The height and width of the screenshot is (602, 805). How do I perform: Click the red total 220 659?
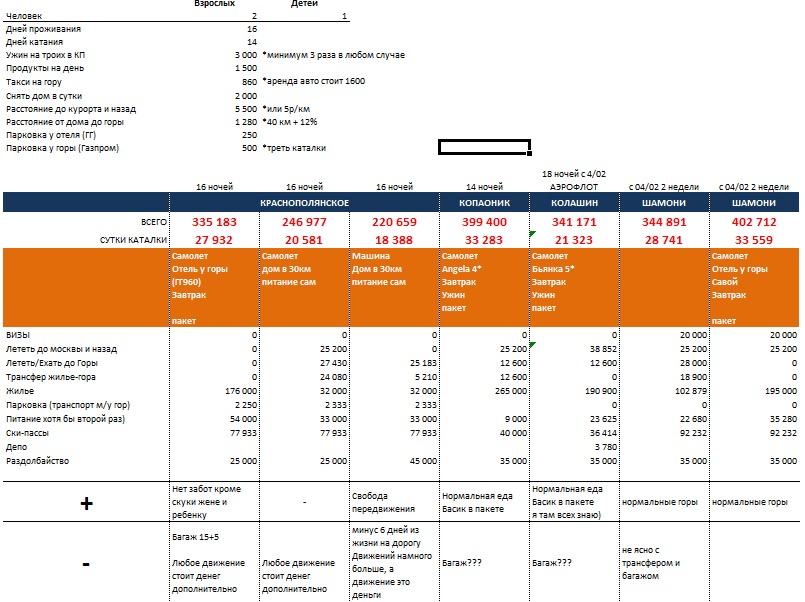[394, 222]
